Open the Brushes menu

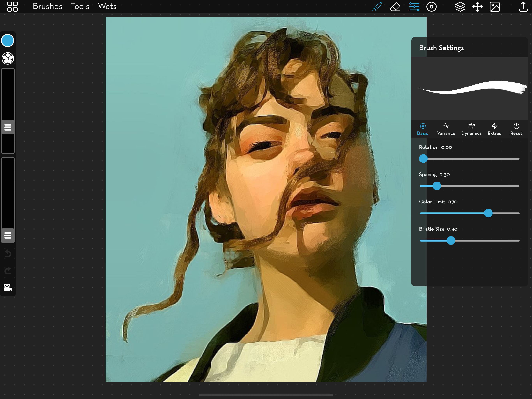coord(47,6)
